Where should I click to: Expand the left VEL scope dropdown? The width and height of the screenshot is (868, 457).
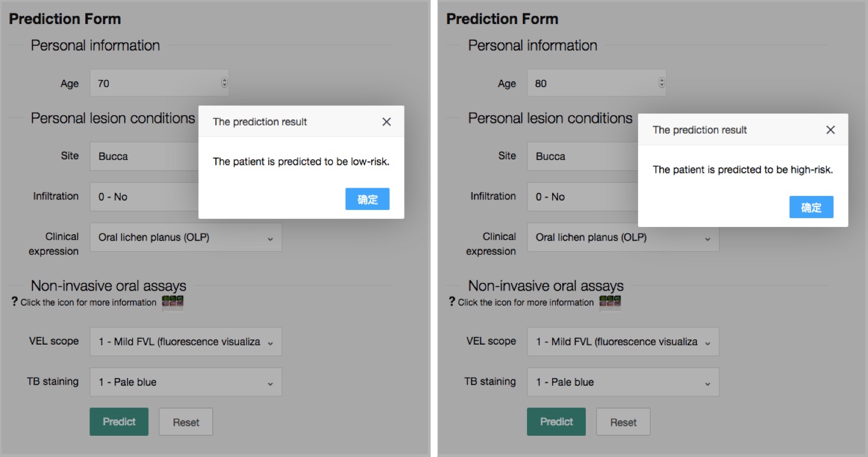click(x=185, y=342)
